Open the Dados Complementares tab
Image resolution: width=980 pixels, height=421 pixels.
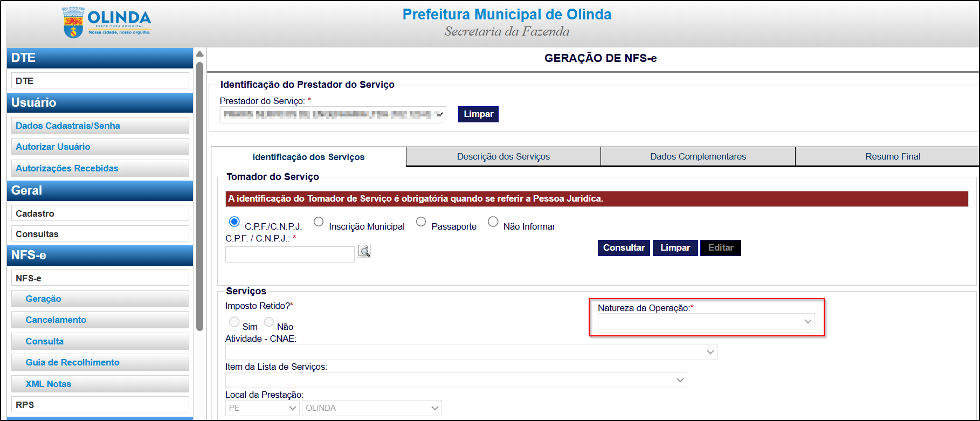[x=698, y=156]
